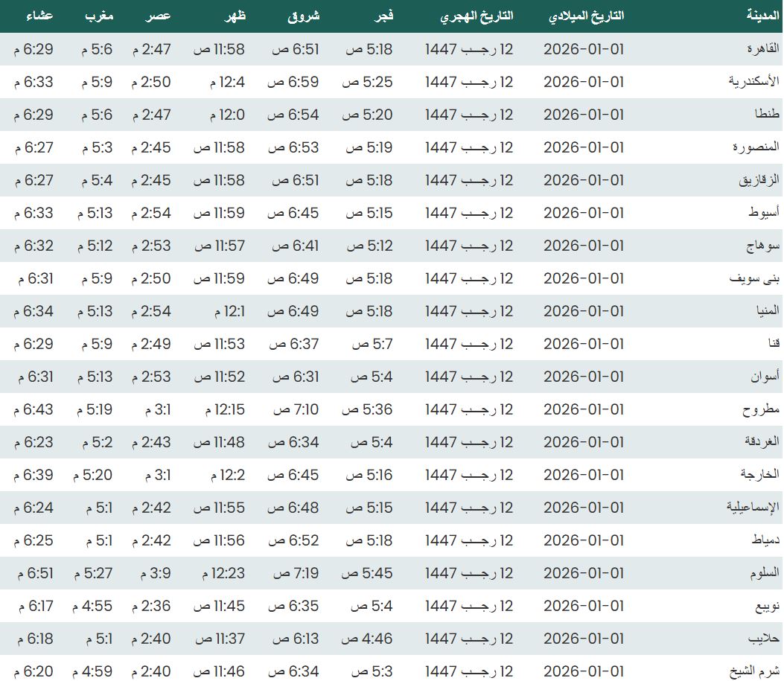The height and width of the screenshot is (681, 784).
Task: Click the أسوان city name
Action: point(765,376)
